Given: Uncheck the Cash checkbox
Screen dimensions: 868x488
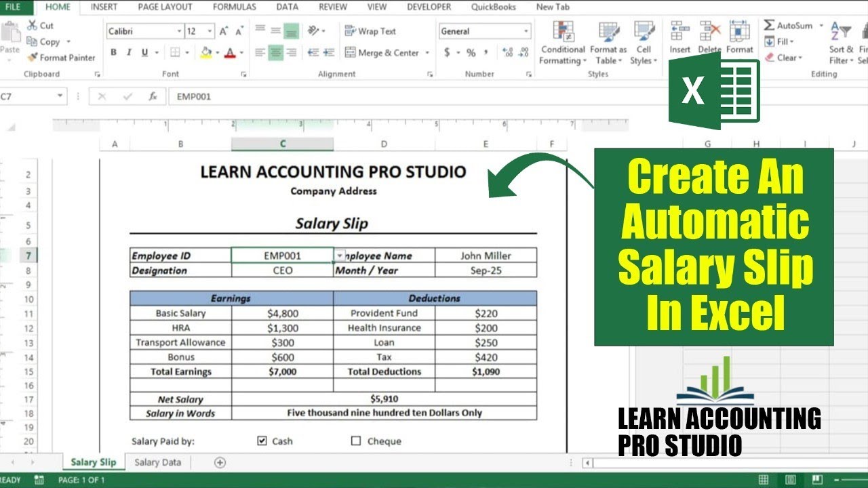Looking at the screenshot, I should point(262,441).
